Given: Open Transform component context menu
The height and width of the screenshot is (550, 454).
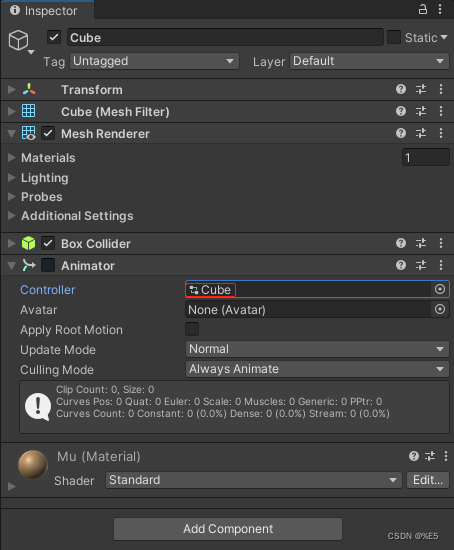Looking at the screenshot, I should click(441, 89).
